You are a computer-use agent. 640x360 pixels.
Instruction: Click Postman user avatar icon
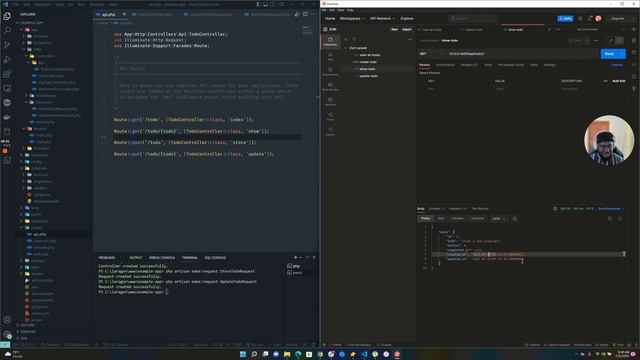point(598,18)
